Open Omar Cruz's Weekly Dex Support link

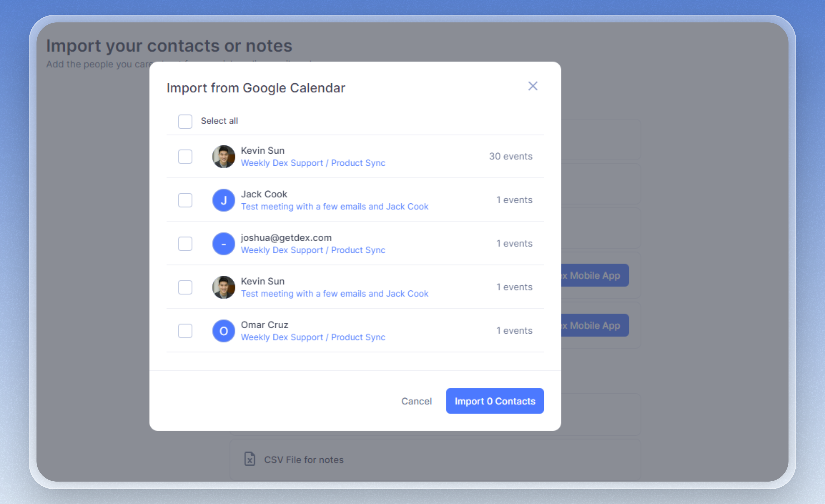pyautogui.click(x=313, y=337)
